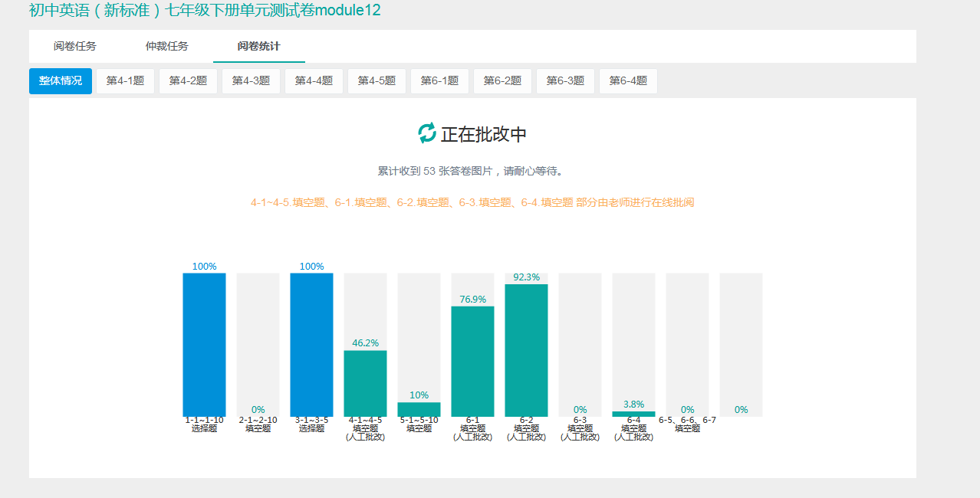
Task: Open the 阅卷任务 tab
Action: click(75, 46)
